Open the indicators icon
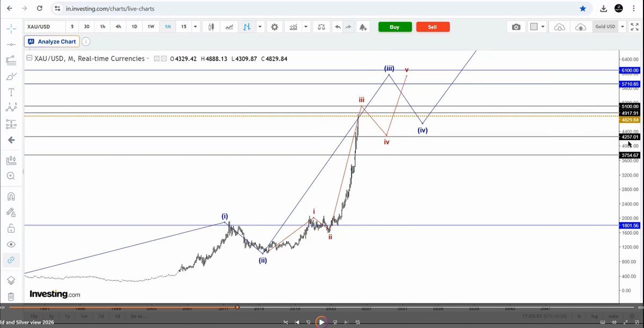The height and width of the screenshot is (328, 644). (x=293, y=27)
